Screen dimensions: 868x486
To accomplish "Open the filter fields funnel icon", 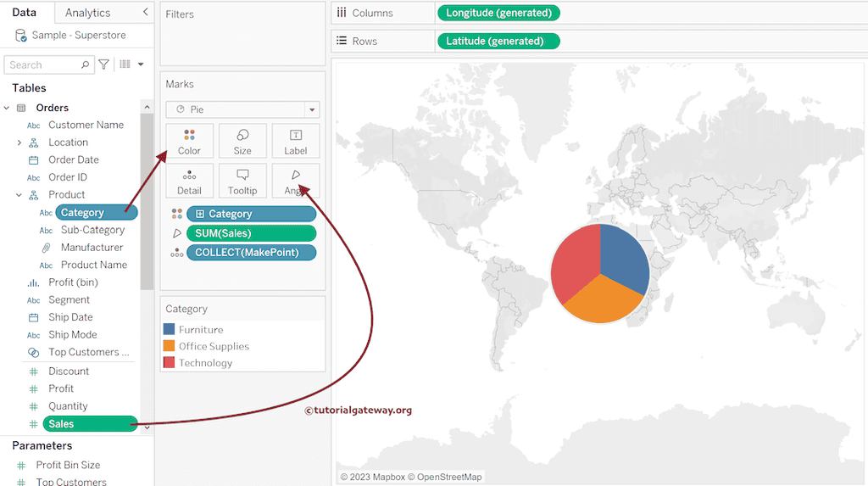I will pyautogui.click(x=103, y=64).
